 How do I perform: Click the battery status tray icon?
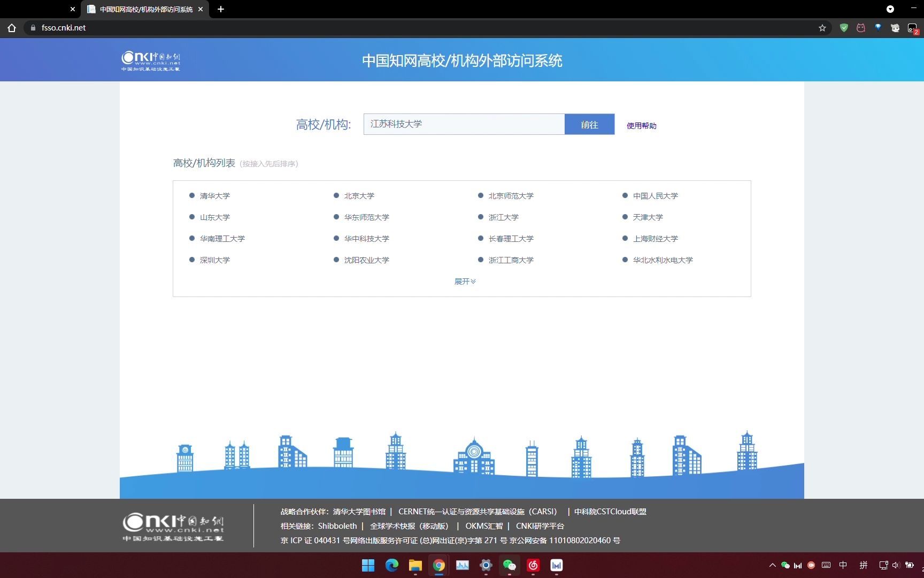click(910, 565)
